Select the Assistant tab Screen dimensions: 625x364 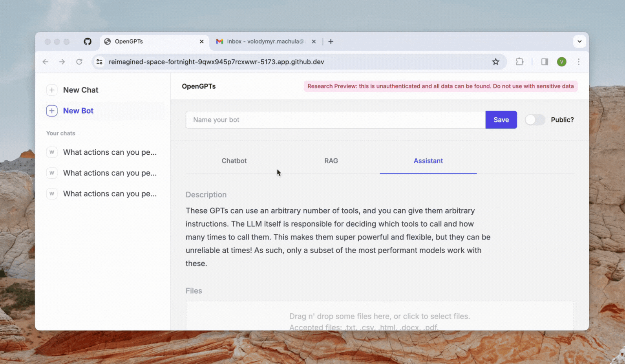coord(428,161)
